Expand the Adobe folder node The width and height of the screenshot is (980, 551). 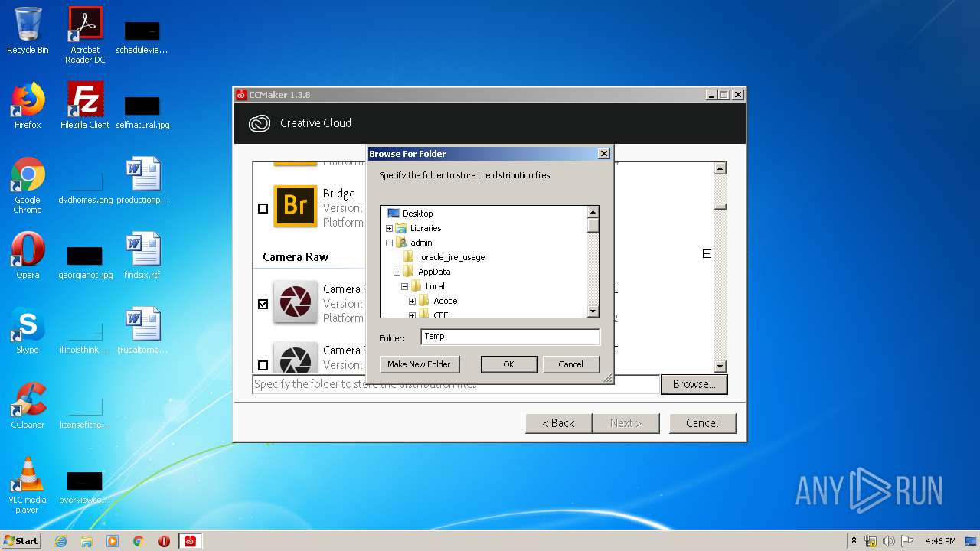[x=412, y=301]
